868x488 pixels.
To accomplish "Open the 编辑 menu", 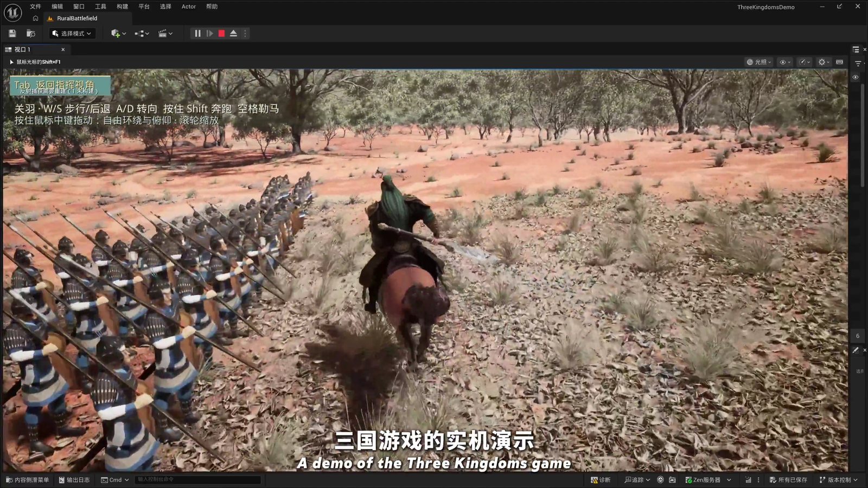I will (x=57, y=7).
